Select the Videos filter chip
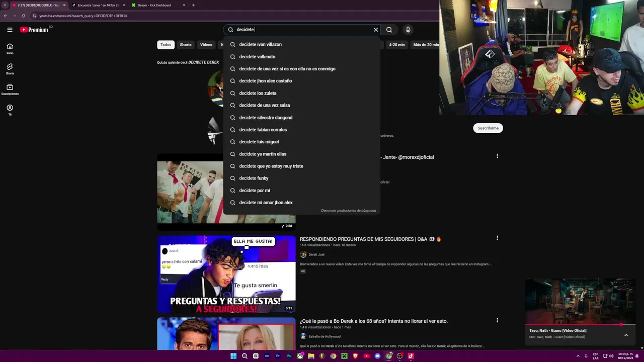 point(206,45)
